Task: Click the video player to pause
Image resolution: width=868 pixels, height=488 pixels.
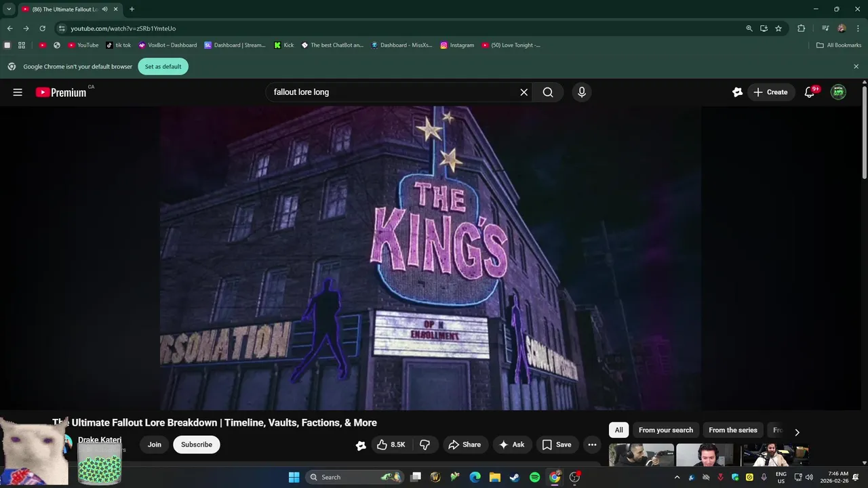Action: tap(431, 258)
